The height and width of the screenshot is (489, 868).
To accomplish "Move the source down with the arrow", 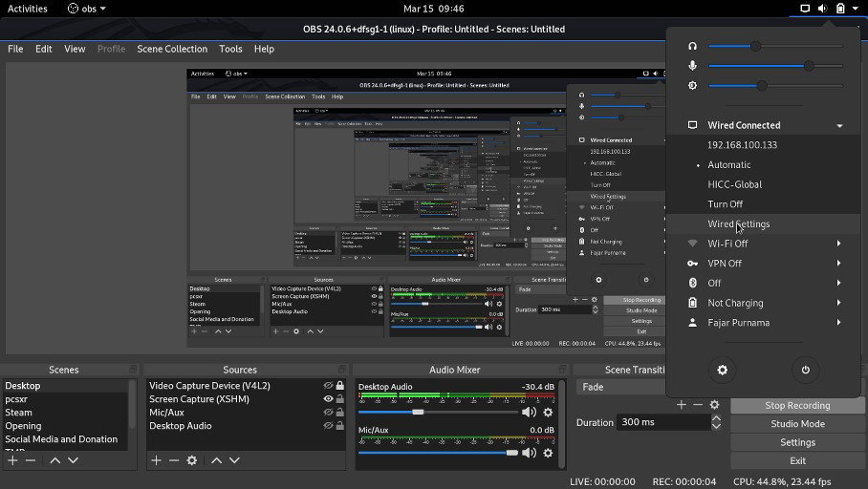I will click(x=235, y=460).
